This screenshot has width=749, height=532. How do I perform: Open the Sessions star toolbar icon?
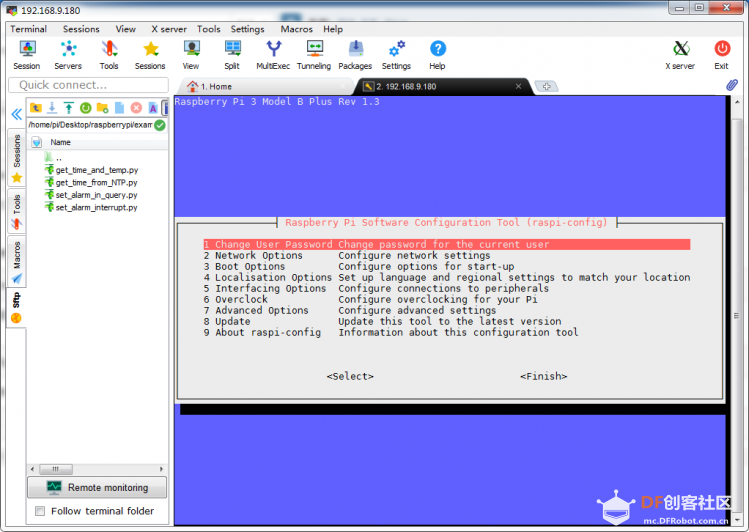[150, 55]
